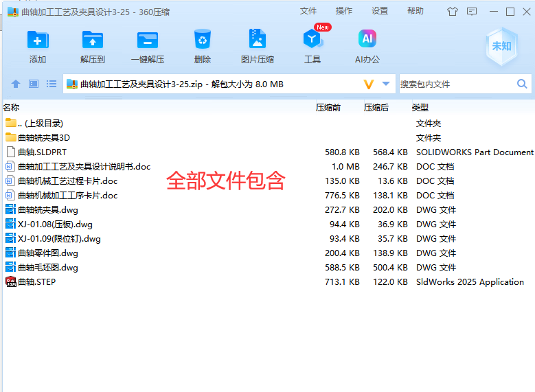This screenshot has width=535, height=392.
Task: Click the 一键解压 one-click extract icon
Action: 148,41
